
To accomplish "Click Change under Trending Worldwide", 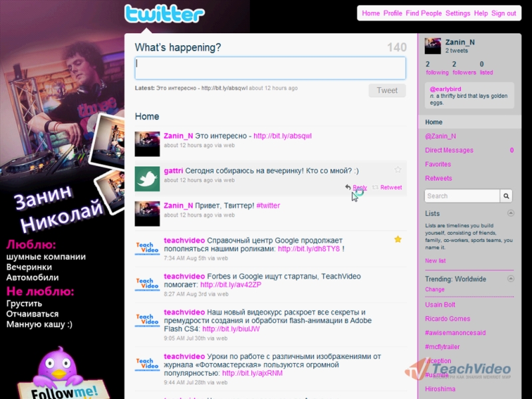I will click(435, 289).
